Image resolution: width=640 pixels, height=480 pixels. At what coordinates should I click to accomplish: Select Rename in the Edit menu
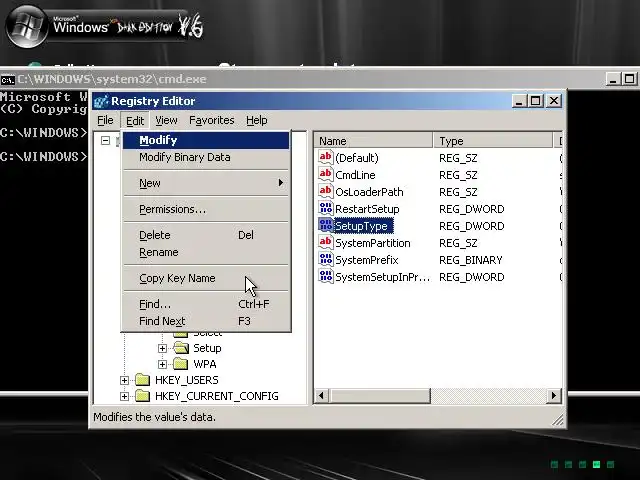206,252
